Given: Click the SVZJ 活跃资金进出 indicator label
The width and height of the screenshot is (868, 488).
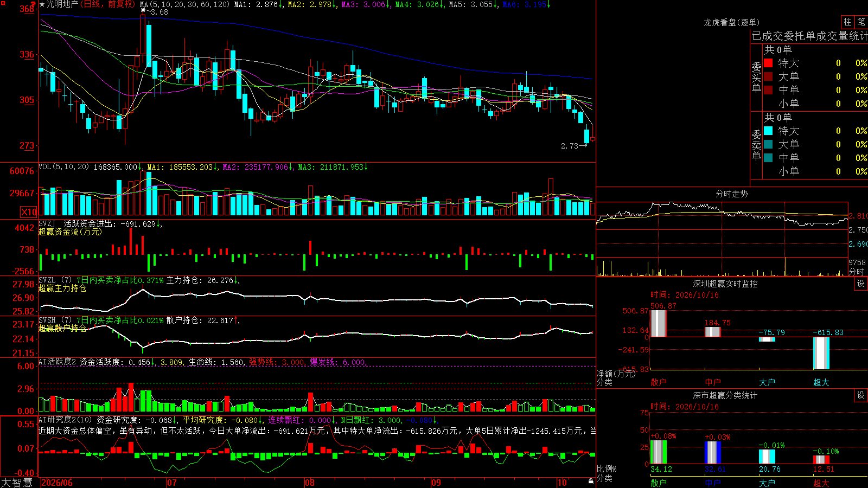Looking at the screenshot, I should pyautogui.click(x=76, y=223).
